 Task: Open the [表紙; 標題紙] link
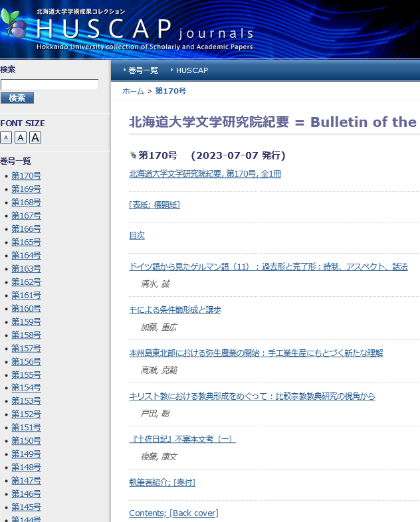click(155, 205)
